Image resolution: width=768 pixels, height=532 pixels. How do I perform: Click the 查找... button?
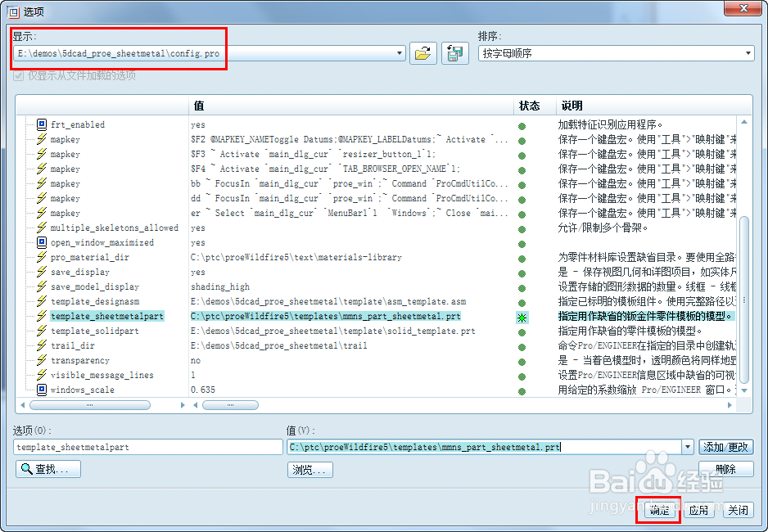pyautogui.click(x=48, y=469)
